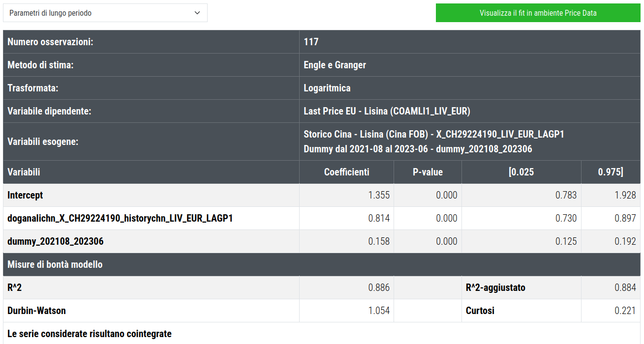The width and height of the screenshot is (644, 344).
Task: Select the 'Variabile dipendente:' label
Action: click(x=50, y=111)
